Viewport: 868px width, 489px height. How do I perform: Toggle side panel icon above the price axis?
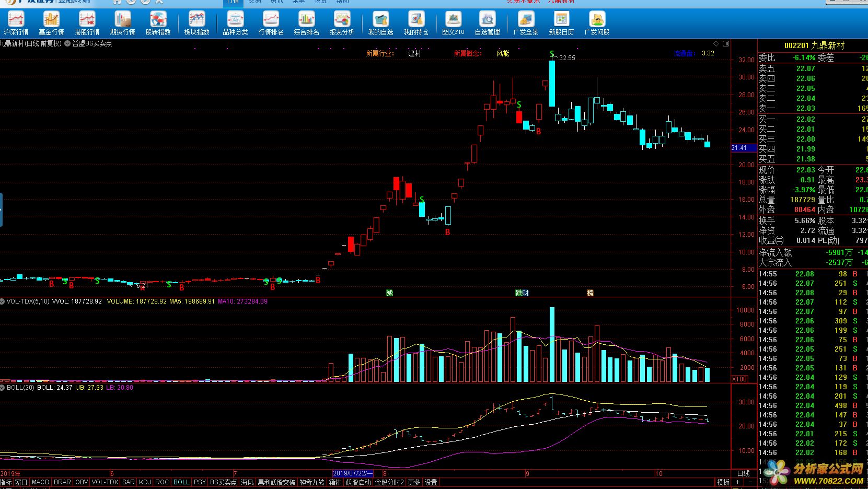[726, 43]
